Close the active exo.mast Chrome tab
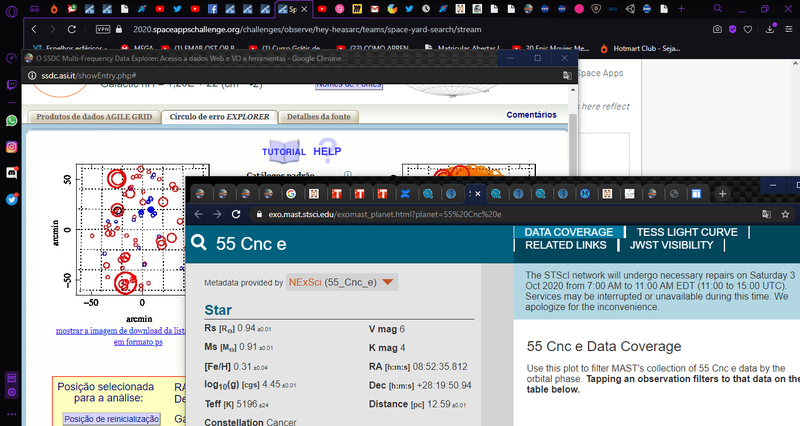The width and height of the screenshot is (800, 426). coord(478,194)
